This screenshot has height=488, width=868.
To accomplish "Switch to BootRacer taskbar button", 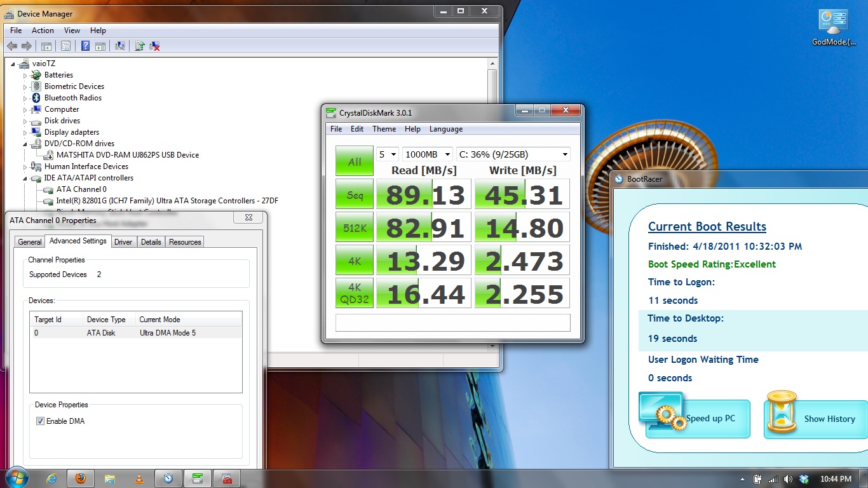I will pyautogui.click(x=168, y=478).
